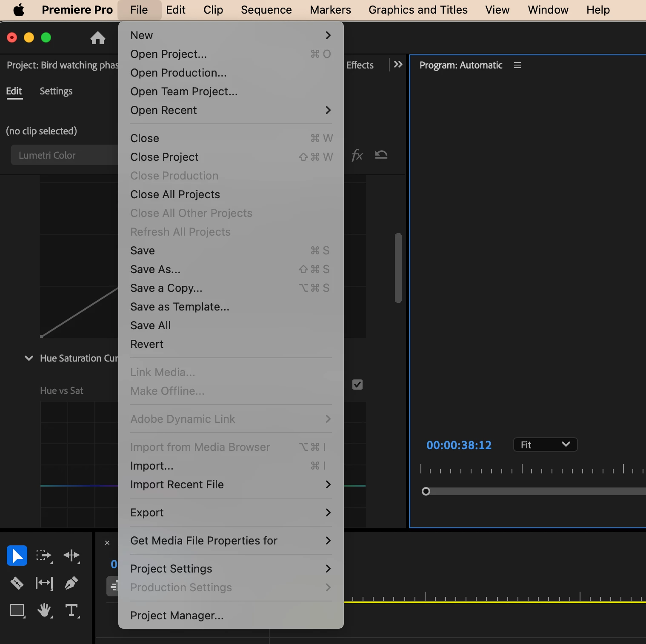The height and width of the screenshot is (644, 646).
Task: Switch to the Edit tab in Lumetri
Action: pos(14,91)
